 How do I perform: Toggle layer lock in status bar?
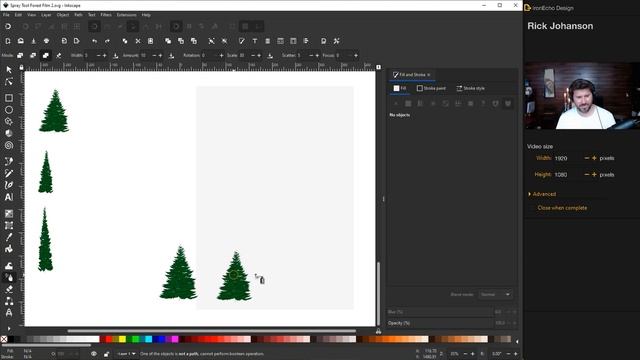point(107,354)
